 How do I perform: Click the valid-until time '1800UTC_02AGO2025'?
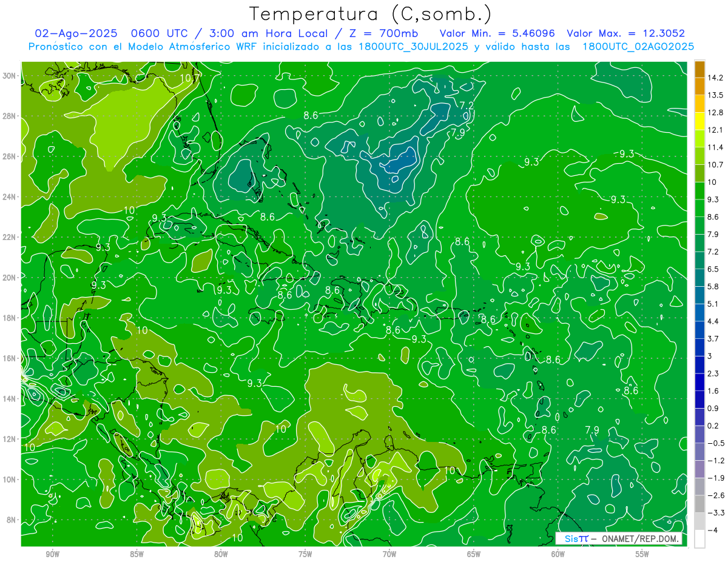click(x=638, y=47)
